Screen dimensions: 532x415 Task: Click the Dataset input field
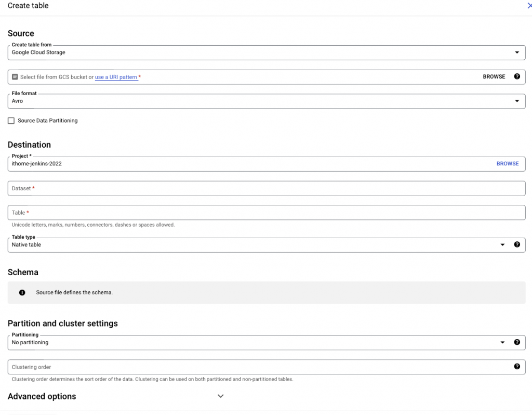(x=266, y=188)
